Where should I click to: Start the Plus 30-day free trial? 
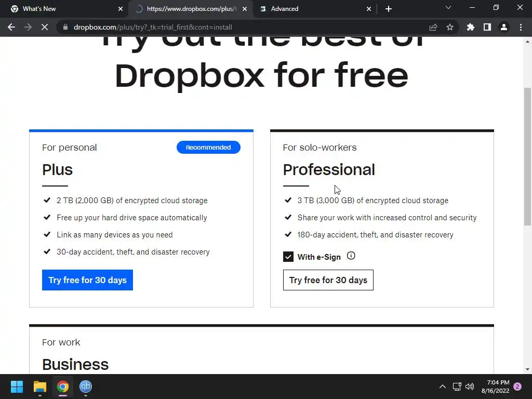(87, 280)
